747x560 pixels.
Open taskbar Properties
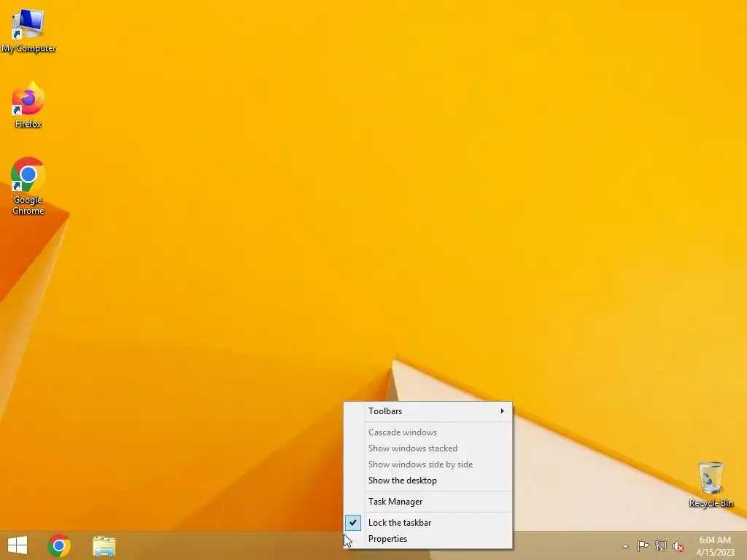click(428, 539)
